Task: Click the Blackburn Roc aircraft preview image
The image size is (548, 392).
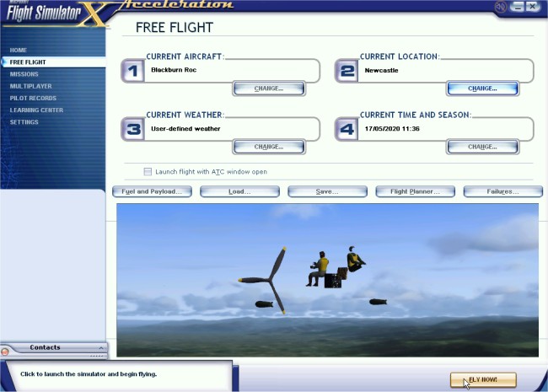Action: (x=327, y=280)
